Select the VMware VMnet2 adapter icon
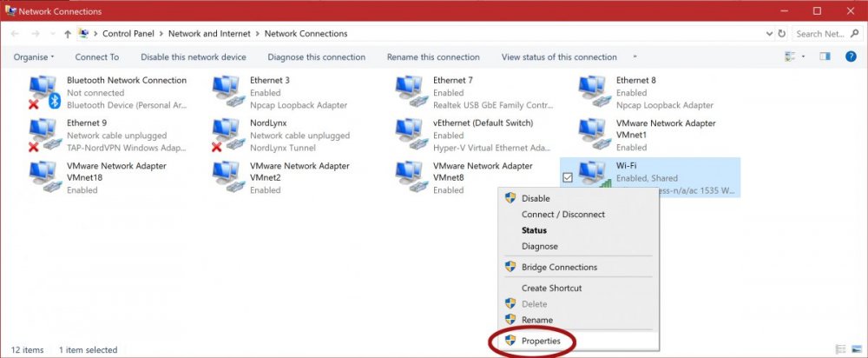This screenshot has height=358, width=868. click(x=228, y=177)
